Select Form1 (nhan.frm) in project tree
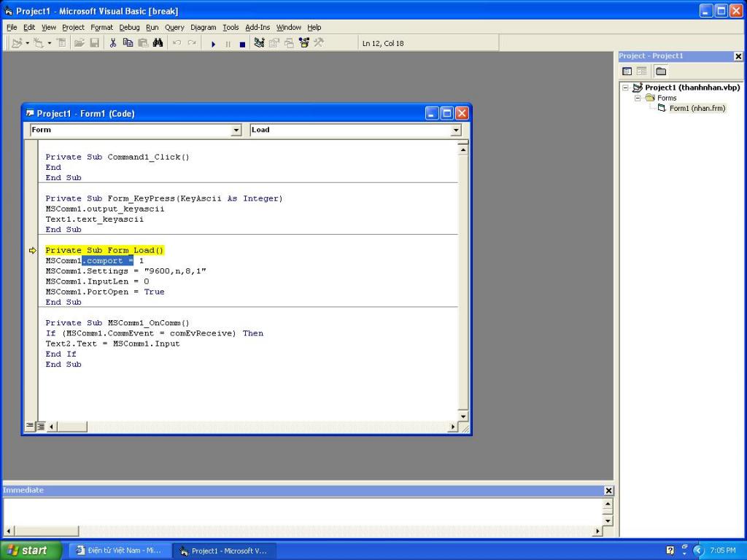Image resolution: width=747 pixels, height=560 pixels. click(x=697, y=109)
